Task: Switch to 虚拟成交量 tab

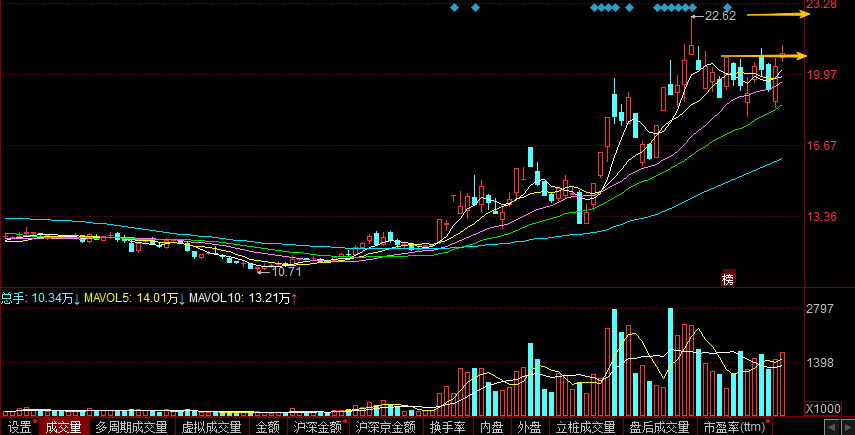Action: [212, 427]
